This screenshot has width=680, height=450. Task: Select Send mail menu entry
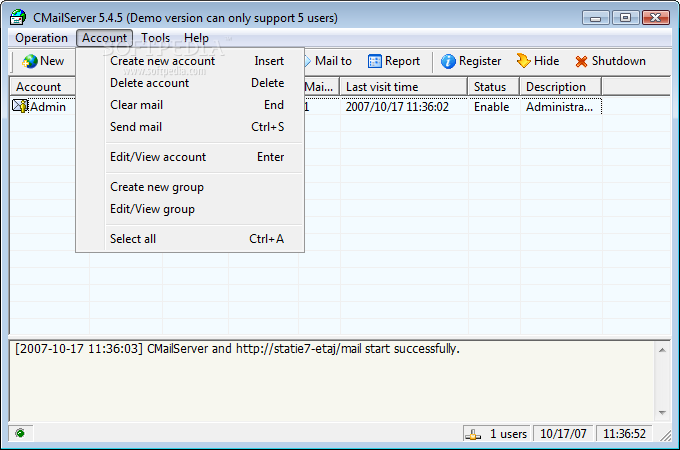coord(197,127)
